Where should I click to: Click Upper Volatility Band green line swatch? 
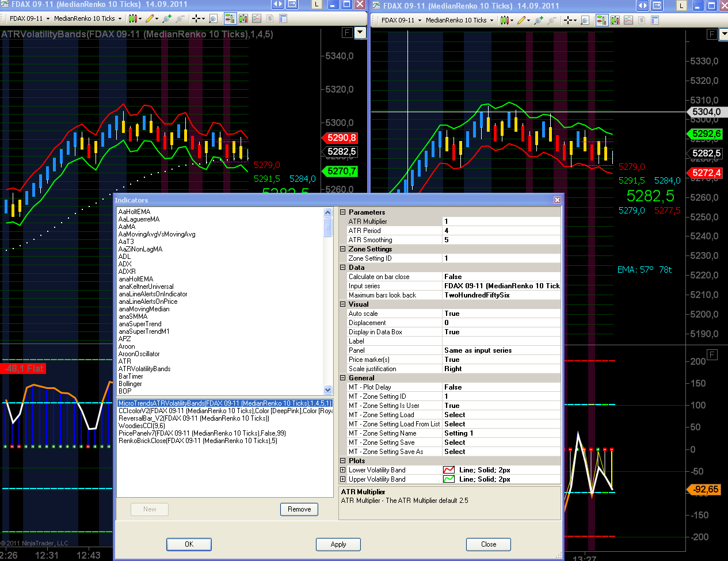[x=449, y=479]
